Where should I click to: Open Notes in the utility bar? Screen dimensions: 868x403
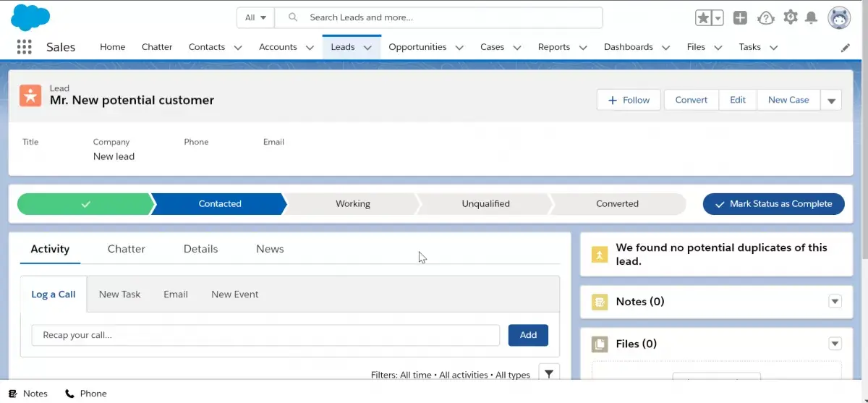tap(28, 394)
